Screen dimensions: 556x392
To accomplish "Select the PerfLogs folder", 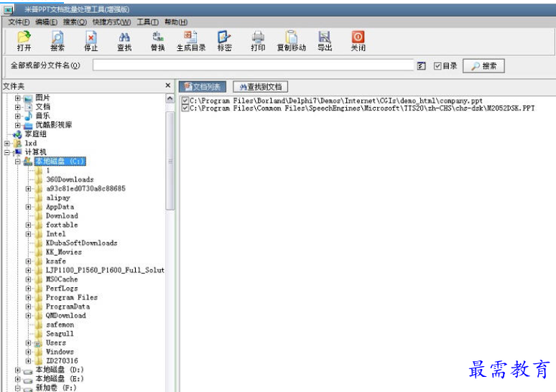I will [x=62, y=289].
